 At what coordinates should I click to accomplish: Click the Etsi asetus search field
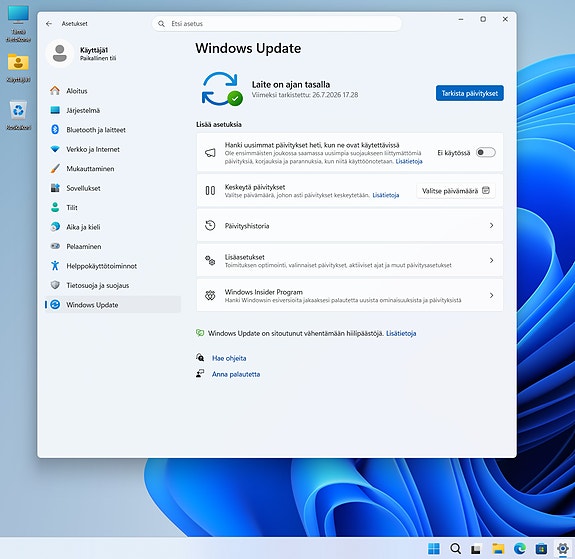coord(277,23)
